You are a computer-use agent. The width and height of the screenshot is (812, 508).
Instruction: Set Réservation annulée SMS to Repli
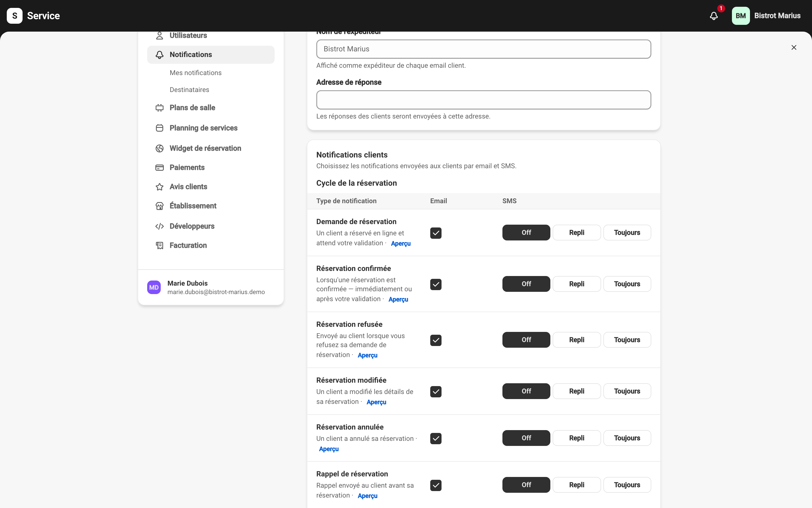pyautogui.click(x=577, y=438)
